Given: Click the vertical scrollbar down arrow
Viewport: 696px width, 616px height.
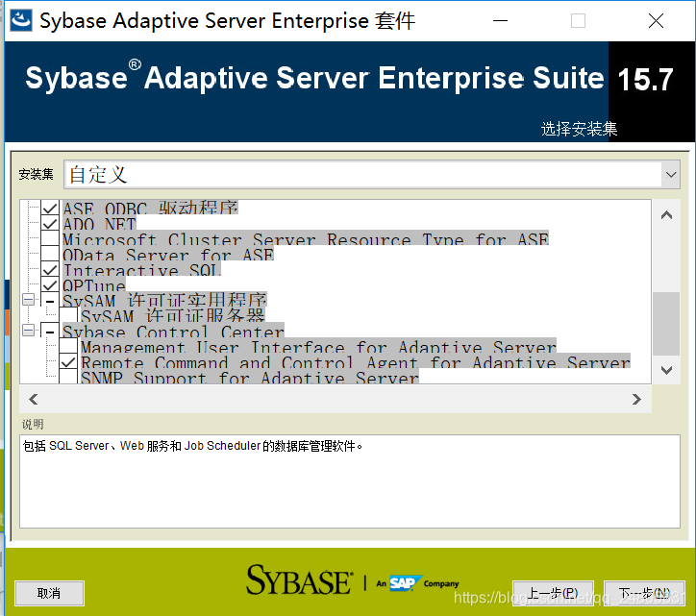Looking at the screenshot, I should click(666, 370).
